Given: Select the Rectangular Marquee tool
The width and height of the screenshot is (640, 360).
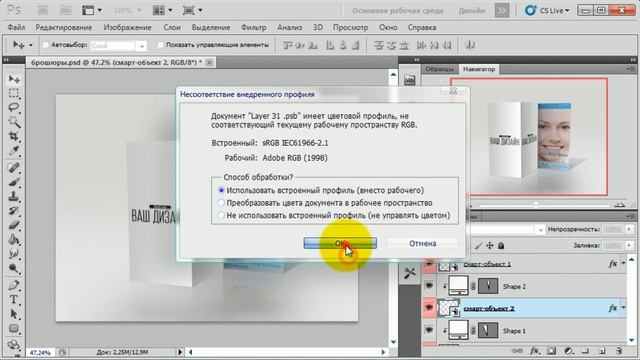Looking at the screenshot, I should 13,93.
